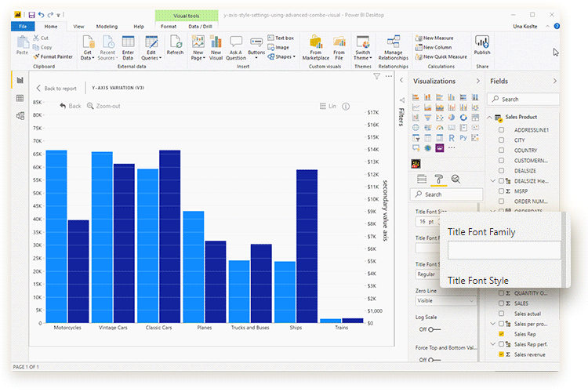Viewport: 588px width, 392px height.
Task: Open Manage Relationships
Action: point(393,48)
